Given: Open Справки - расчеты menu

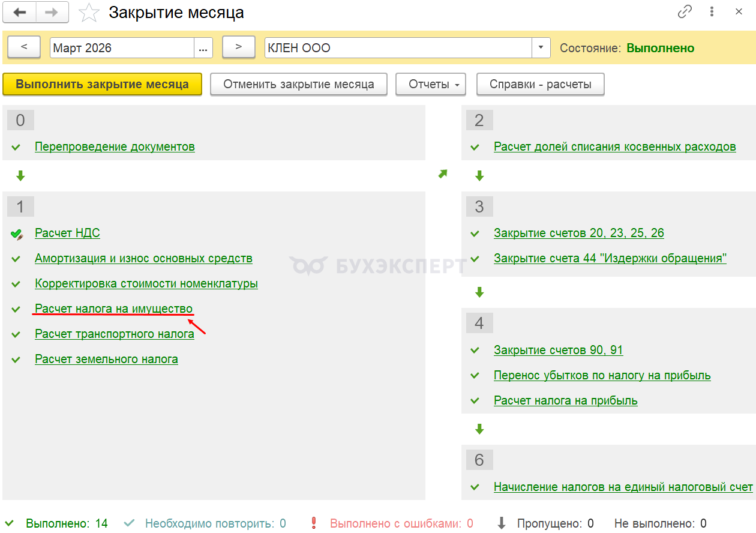Looking at the screenshot, I should tap(540, 85).
